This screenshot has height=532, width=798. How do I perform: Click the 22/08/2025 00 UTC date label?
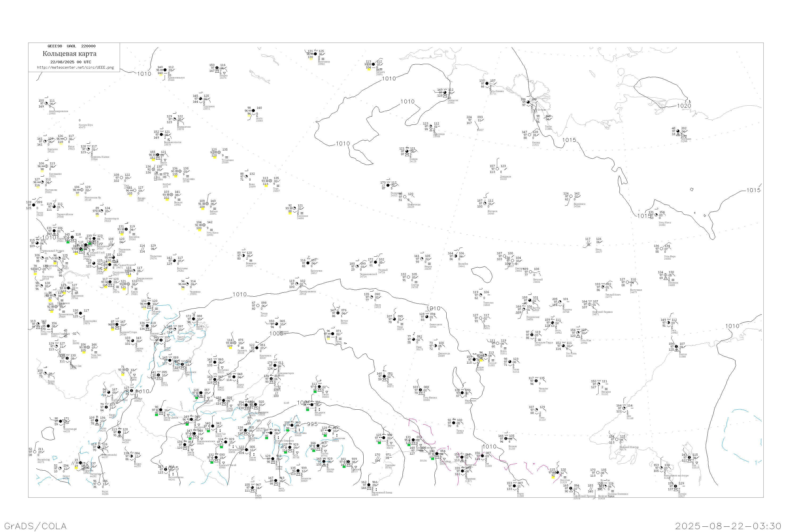pos(70,62)
